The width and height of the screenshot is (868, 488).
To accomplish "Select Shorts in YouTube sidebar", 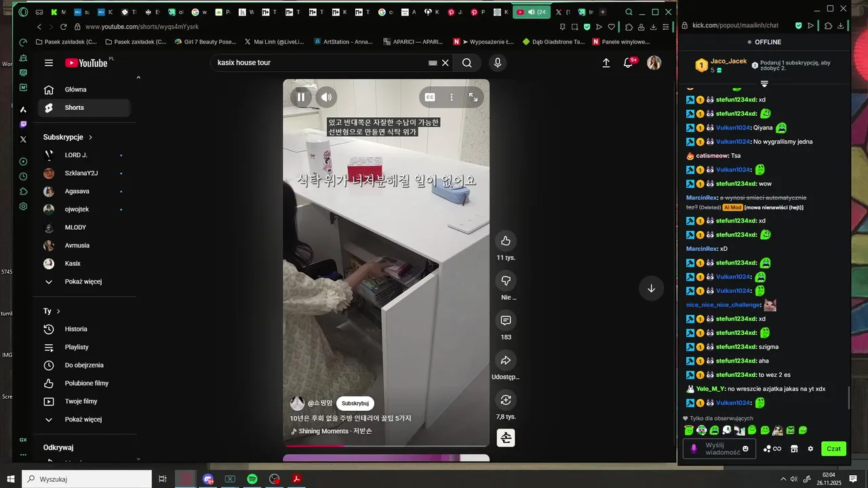I will pyautogui.click(x=84, y=108).
